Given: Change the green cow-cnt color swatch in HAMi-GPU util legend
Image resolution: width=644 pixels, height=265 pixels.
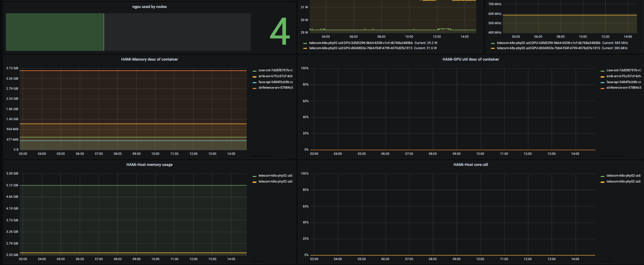Looking at the screenshot, I should pyautogui.click(x=603, y=71).
